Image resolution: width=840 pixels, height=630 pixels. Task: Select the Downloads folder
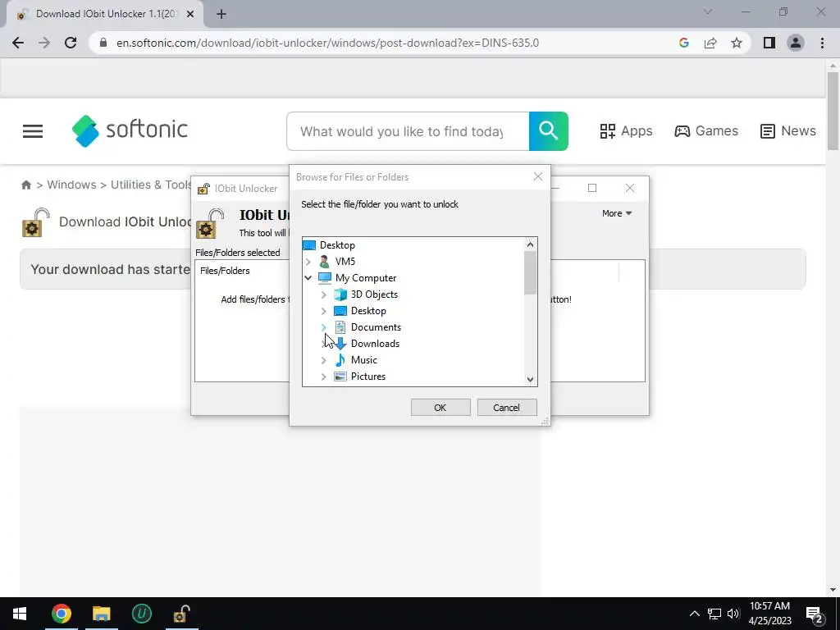coord(375,344)
